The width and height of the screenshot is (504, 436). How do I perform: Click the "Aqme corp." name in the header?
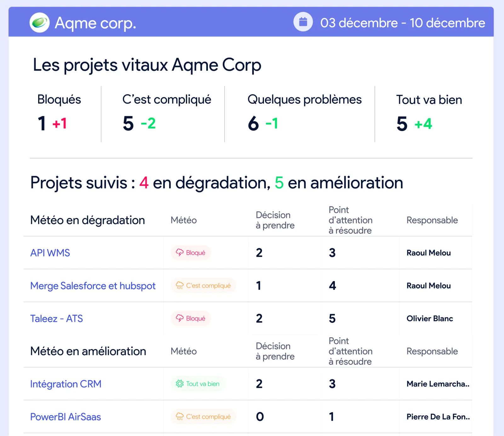[95, 23]
